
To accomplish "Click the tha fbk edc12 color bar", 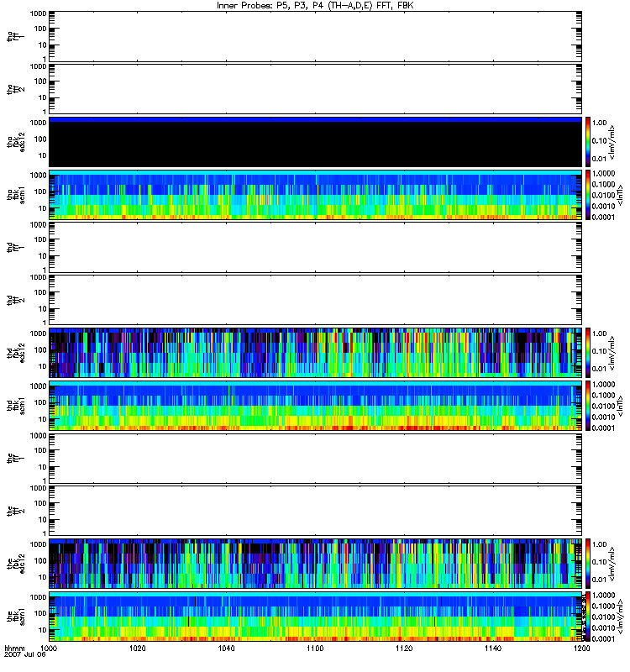I will point(588,142).
